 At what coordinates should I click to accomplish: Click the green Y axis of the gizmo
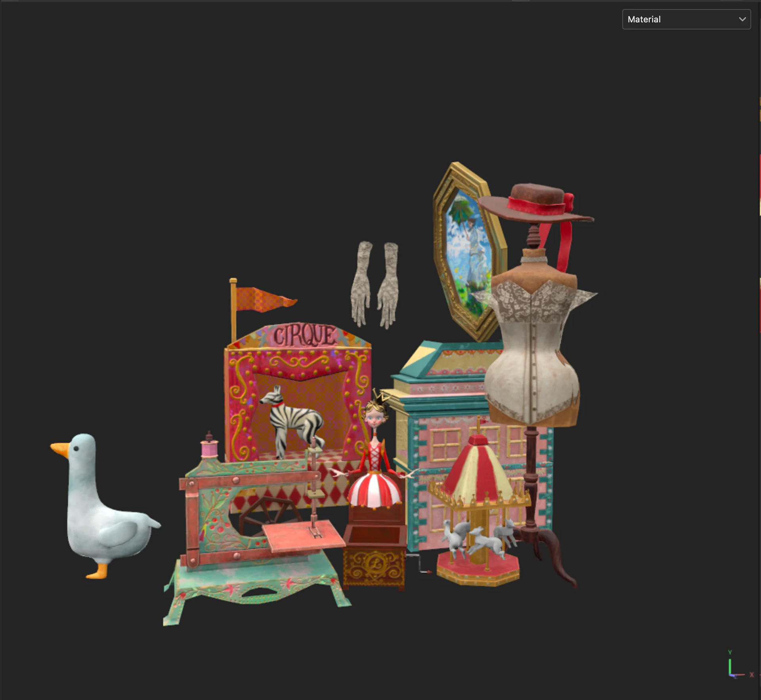click(730, 667)
